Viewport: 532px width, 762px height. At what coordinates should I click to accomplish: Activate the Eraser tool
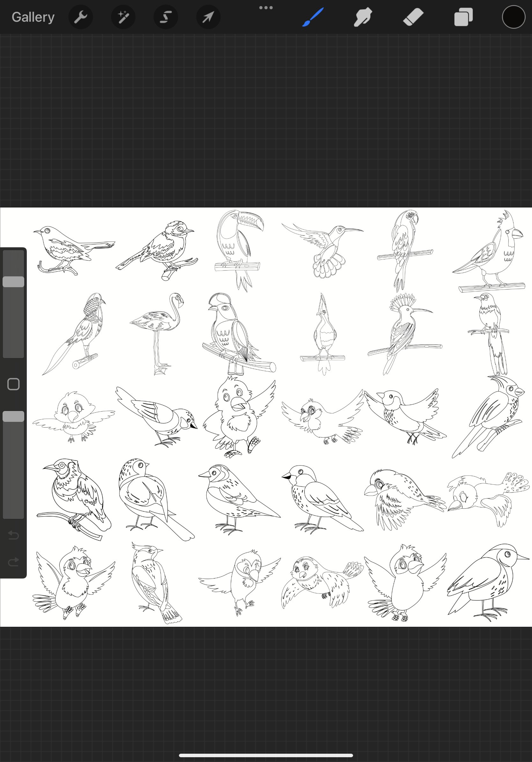pyautogui.click(x=413, y=17)
